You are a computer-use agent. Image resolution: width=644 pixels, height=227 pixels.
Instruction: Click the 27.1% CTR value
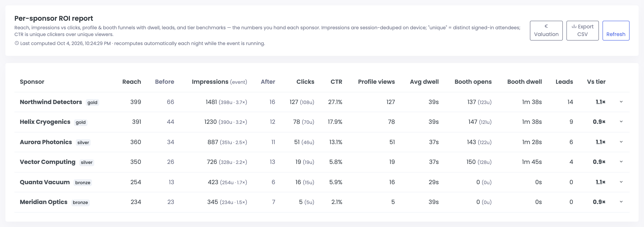click(x=335, y=102)
